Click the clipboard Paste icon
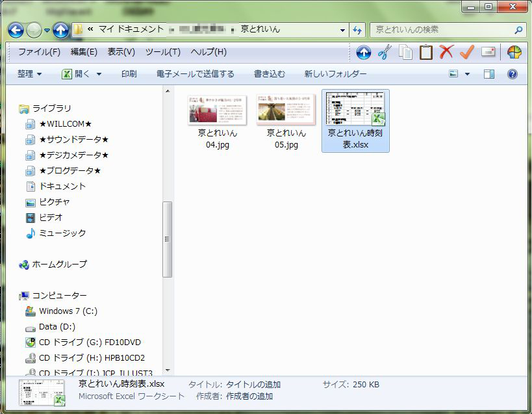Image resolution: width=532 pixels, height=414 pixels. click(426, 53)
